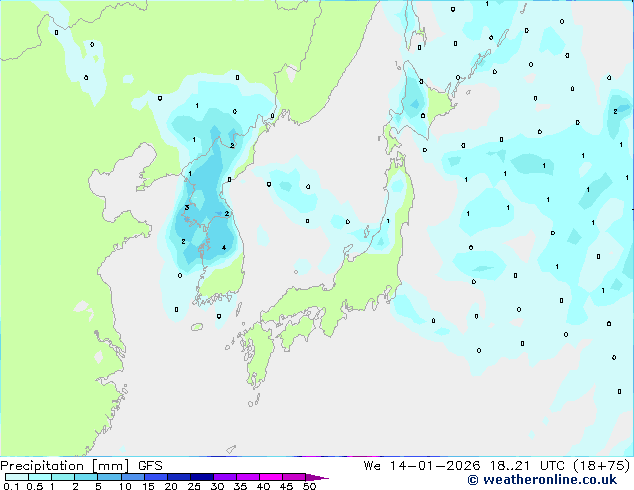Image resolution: width=634 pixels, height=490 pixels.
Task: Select the dark navy 25–30 mm swatch
Action: click(x=202, y=477)
